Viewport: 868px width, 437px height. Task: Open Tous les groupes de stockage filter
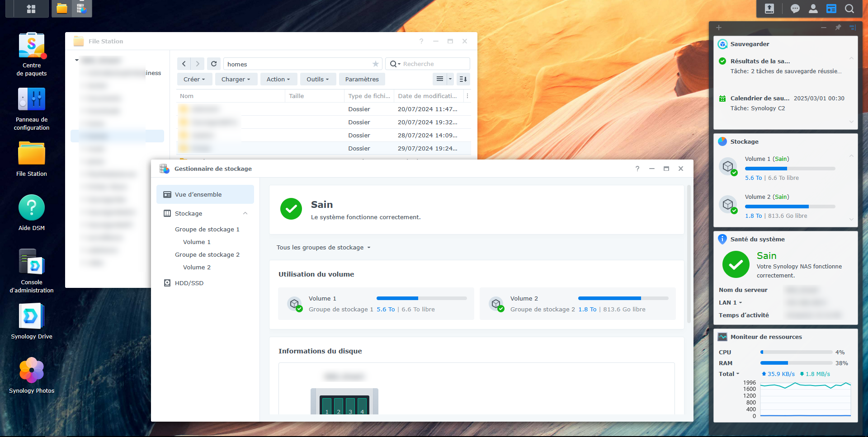click(x=323, y=248)
